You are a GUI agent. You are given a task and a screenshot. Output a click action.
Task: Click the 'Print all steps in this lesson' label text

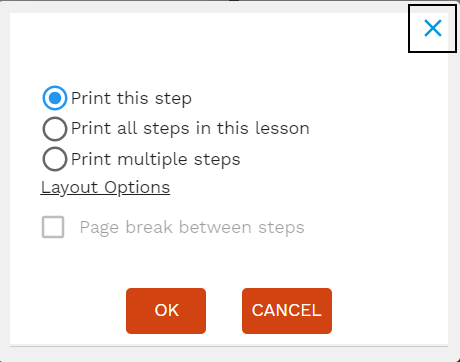click(x=190, y=129)
